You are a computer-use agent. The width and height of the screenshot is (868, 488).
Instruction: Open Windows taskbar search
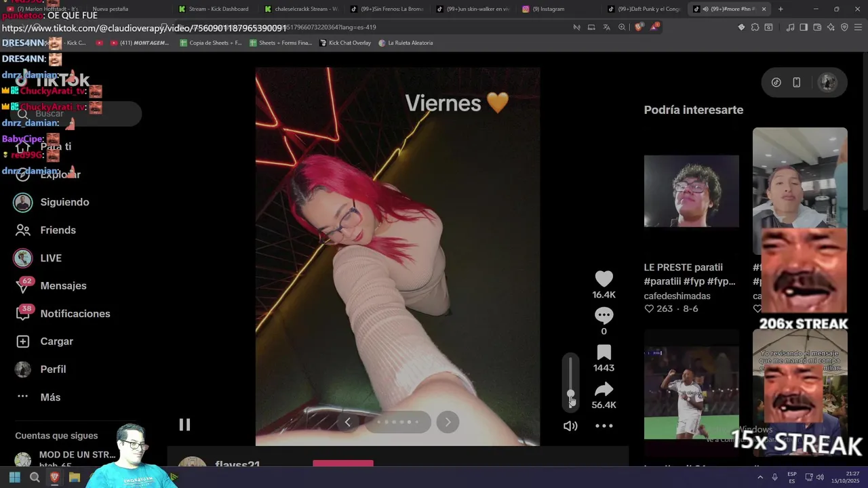pyautogui.click(x=35, y=477)
